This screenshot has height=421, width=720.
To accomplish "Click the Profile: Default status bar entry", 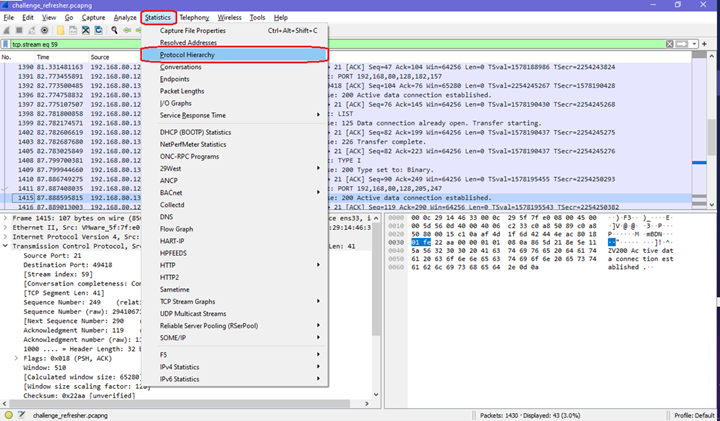I will (694, 415).
